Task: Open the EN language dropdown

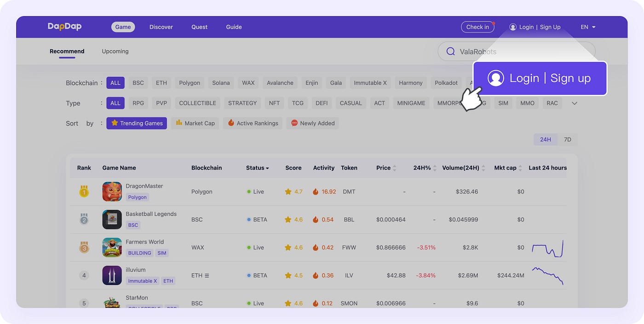Action: click(588, 27)
